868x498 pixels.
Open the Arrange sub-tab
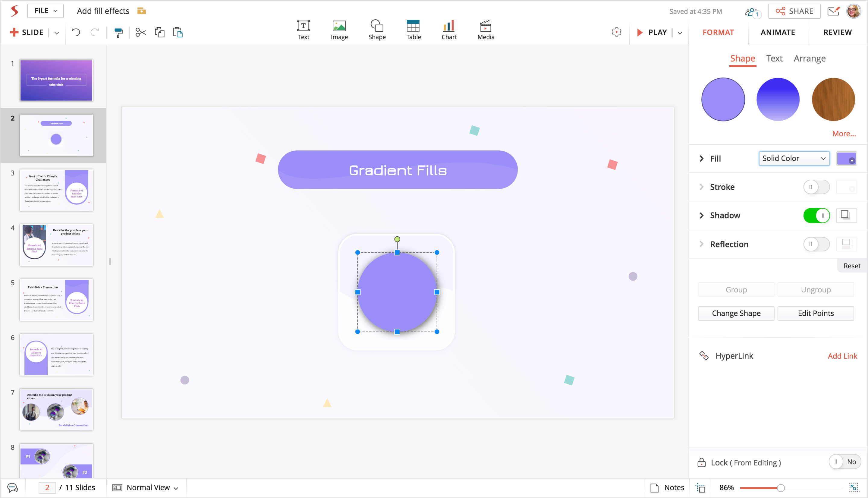click(x=809, y=58)
